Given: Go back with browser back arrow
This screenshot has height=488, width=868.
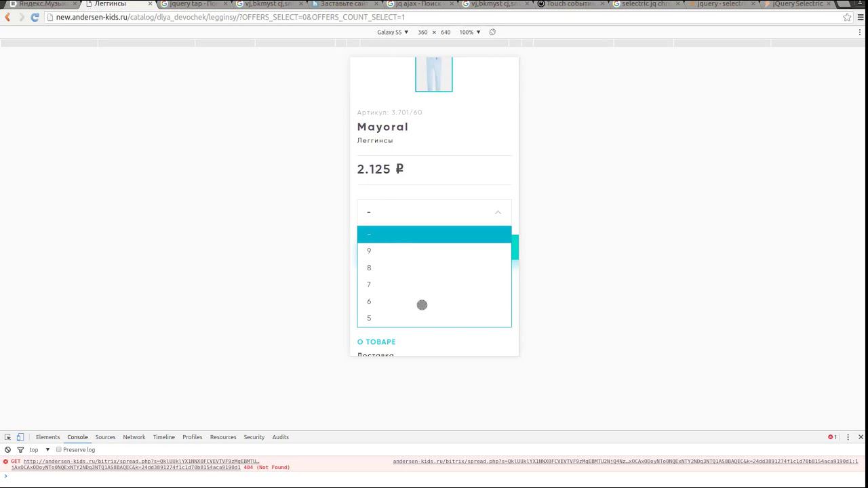Looking at the screenshot, I should point(7,17).
